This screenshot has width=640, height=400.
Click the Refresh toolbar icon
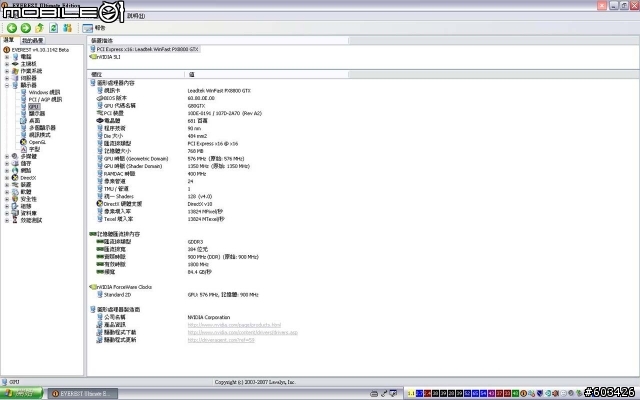(53, 28)
